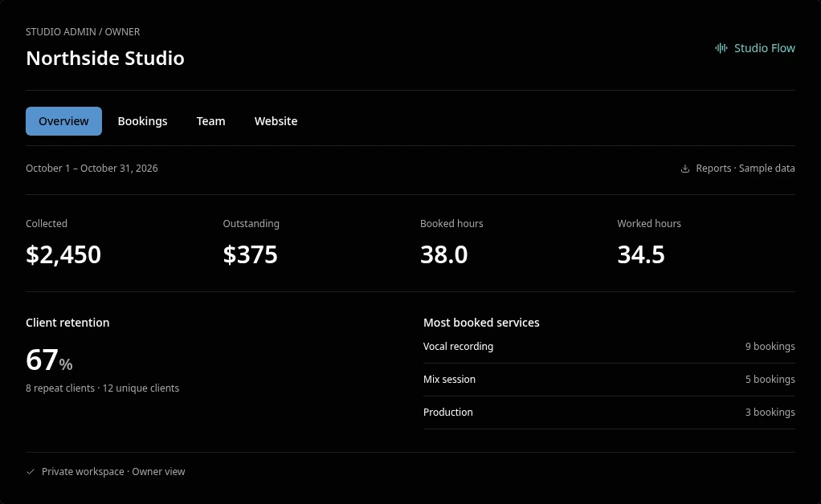This screenshot has width=821, height=504.
Task: Click the 5 bookings count
Action: pos(770,380)
